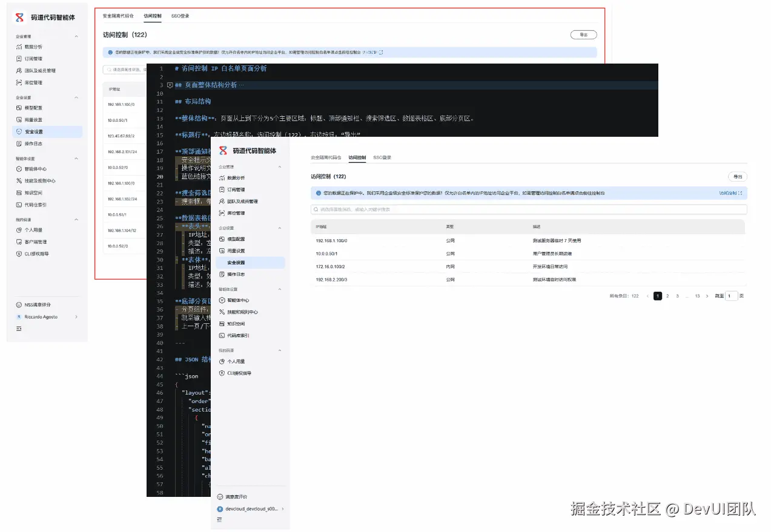Open 模型配置 icon in front window sidebar
The image size is (771, 532).
point(222,239)
